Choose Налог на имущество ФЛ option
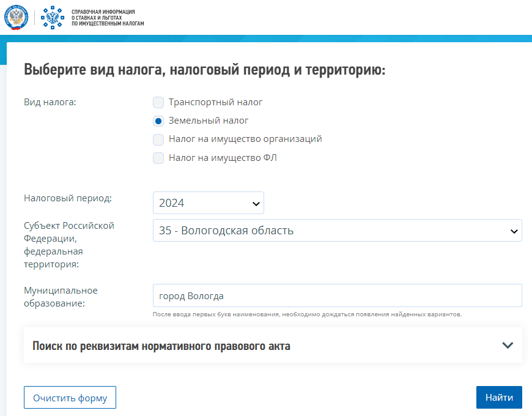Image resolution: width=532 pixels, height=416 pixels. tap(158, 158)
